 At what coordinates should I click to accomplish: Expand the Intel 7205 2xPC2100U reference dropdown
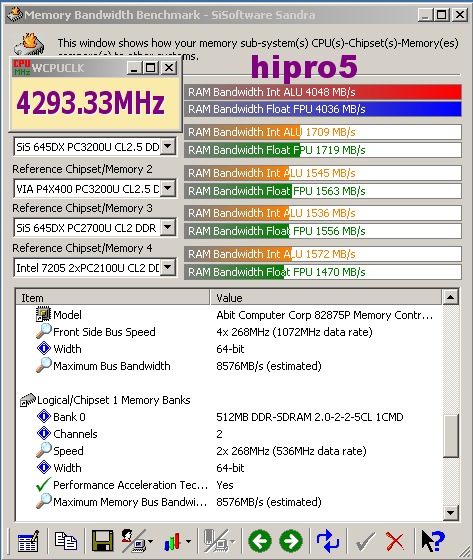click(x=168, y=267)
